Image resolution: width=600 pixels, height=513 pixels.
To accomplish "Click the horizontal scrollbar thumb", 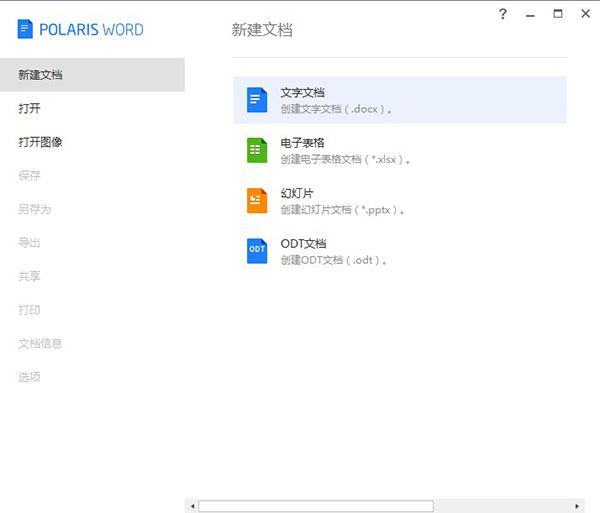I will click(x=315, y=506).
